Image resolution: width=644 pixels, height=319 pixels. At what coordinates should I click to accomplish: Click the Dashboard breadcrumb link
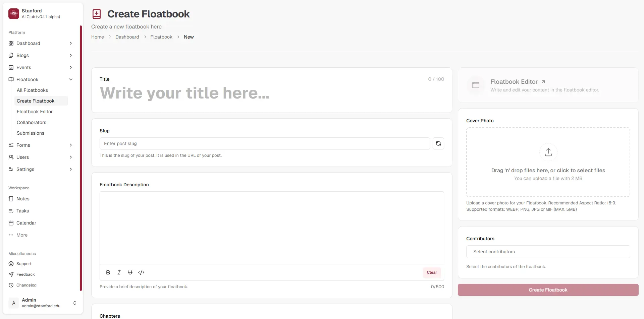point(127,37)
